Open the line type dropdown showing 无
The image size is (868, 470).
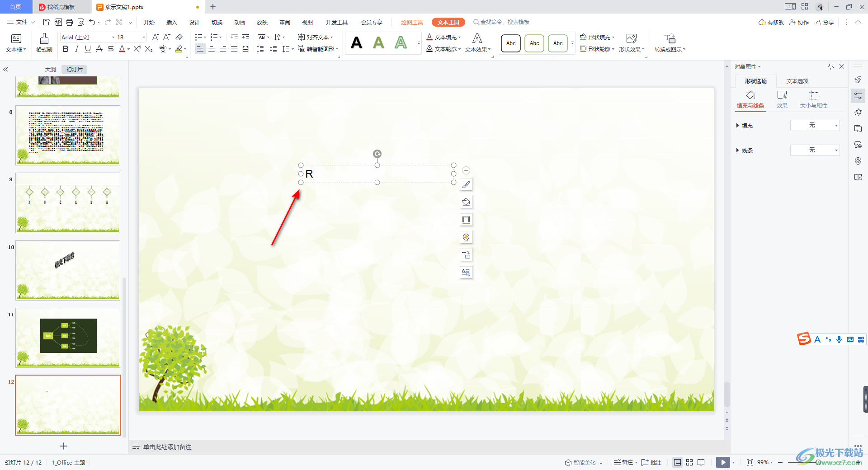coord(815,150)
